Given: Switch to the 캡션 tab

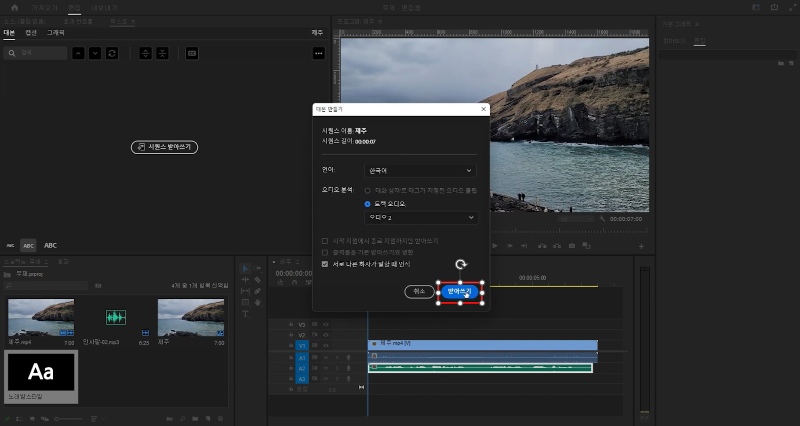Looking at the screenshot, I should [x=31, y=33].
